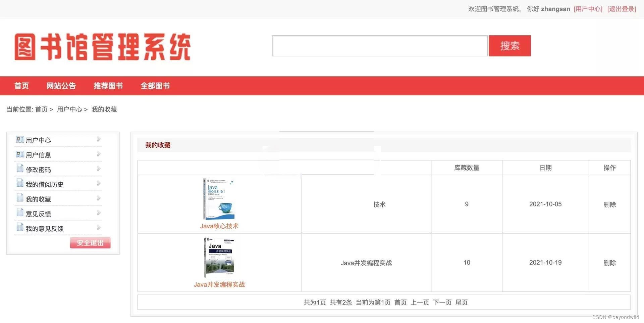Click the 退出登录 link
Image resolution: width=644 pixels, height=323 pixels.
click(x=621, y=9)
